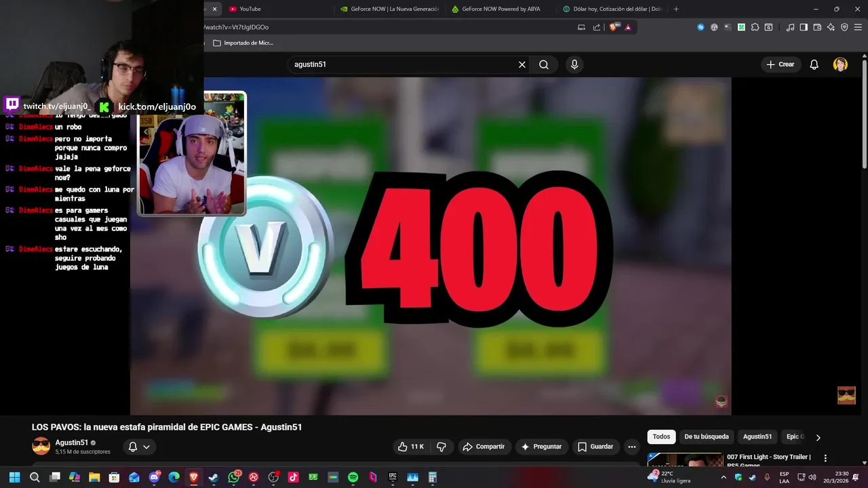868x488 pixels.
Task: Open options for 007 First Light video
Action: [x=825, y=458]
